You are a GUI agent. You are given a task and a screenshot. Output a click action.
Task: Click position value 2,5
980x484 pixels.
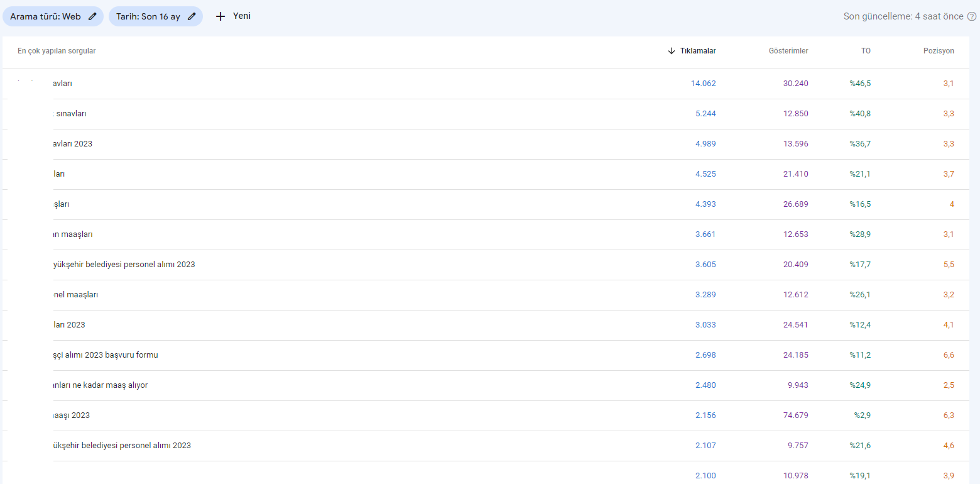[949, 385]
